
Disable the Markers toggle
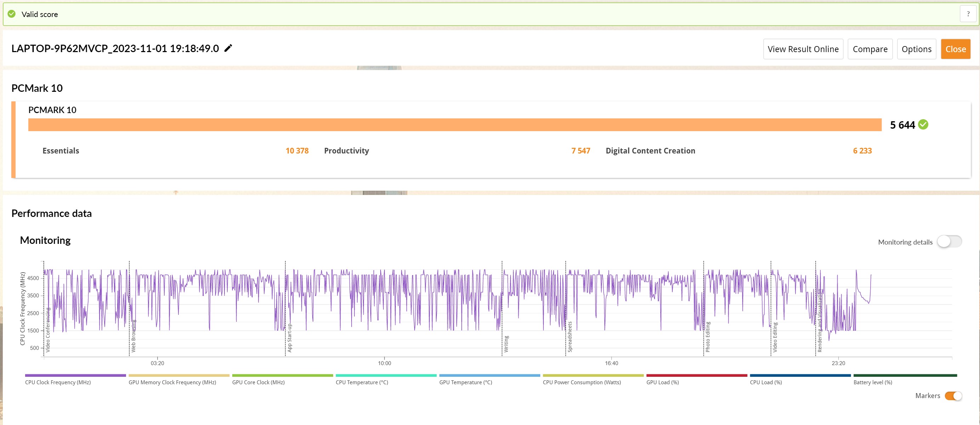click(x=953, y=396)
